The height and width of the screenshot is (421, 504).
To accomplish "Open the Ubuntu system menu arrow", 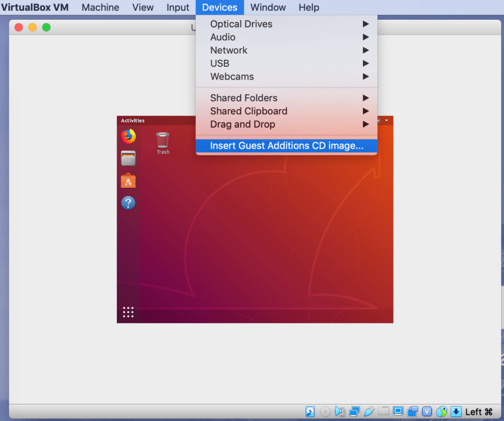I will point(386,121).
